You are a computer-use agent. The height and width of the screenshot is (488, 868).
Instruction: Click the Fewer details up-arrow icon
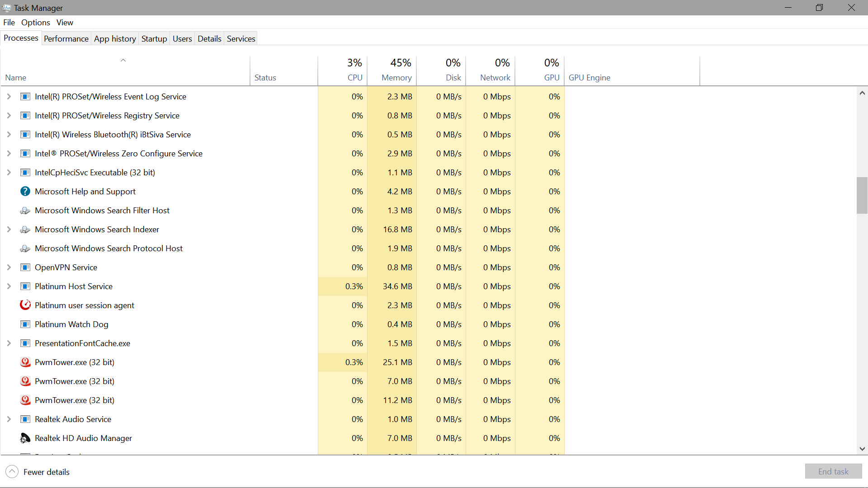(12, 472)
